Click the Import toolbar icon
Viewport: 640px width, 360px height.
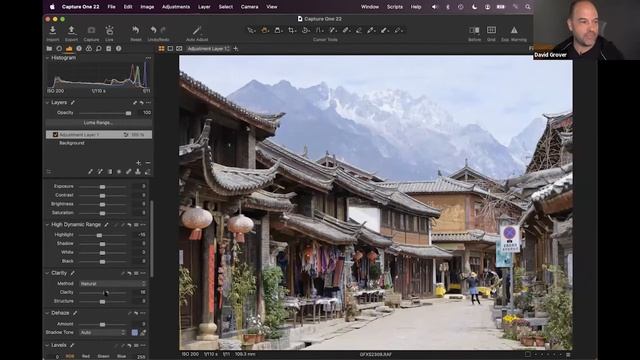click(x=53, y=30)
